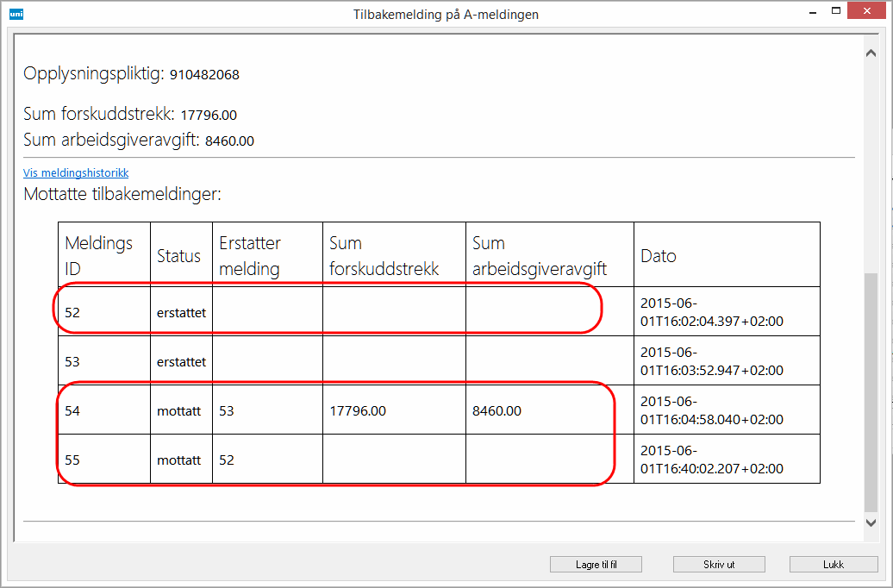The height and width of the screenshot is (588, 893).
Task: Click the Opplysningspliktig number 910482068
Action: click(x=204, y=75)
